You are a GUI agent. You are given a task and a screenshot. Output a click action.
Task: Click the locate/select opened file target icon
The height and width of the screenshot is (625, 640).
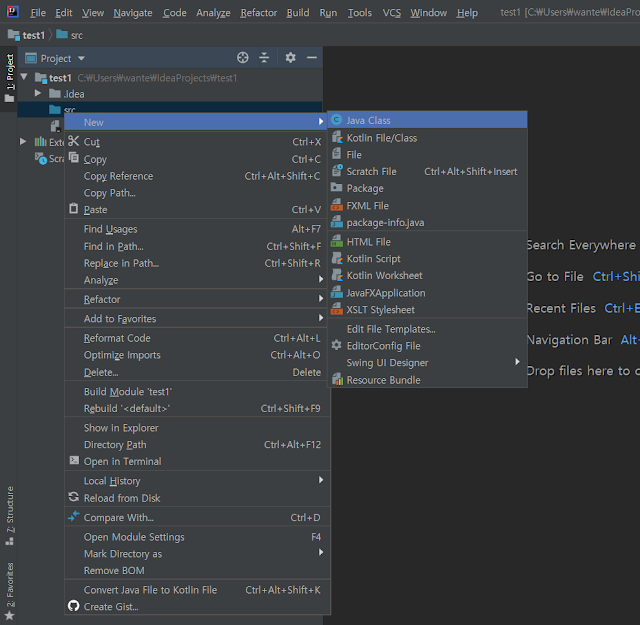click(x=242, y=58)
